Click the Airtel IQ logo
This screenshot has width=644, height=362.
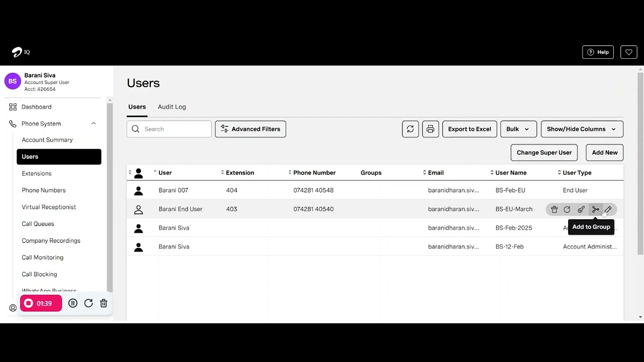[21, 52]
